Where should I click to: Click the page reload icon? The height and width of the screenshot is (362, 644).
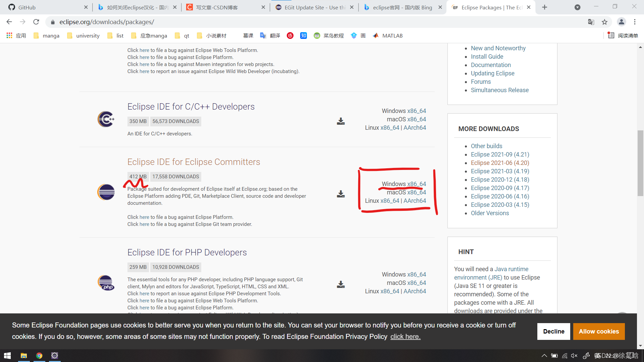click(36, 22)
